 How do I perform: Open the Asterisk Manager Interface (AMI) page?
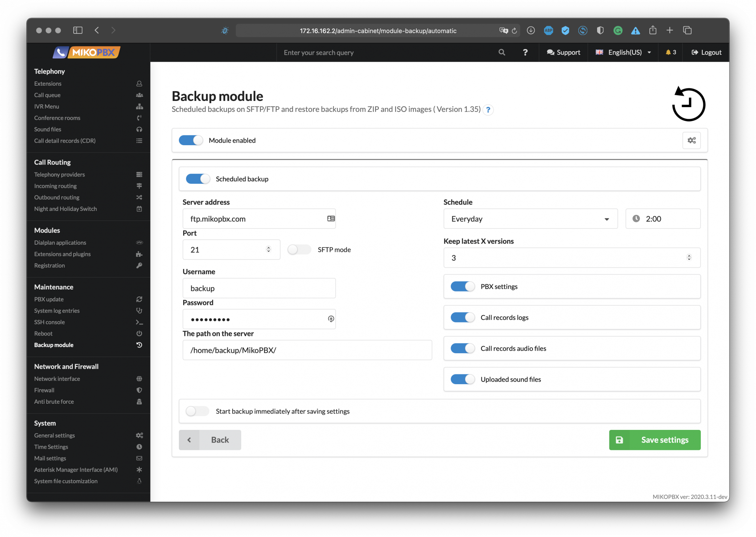(75, 469)
